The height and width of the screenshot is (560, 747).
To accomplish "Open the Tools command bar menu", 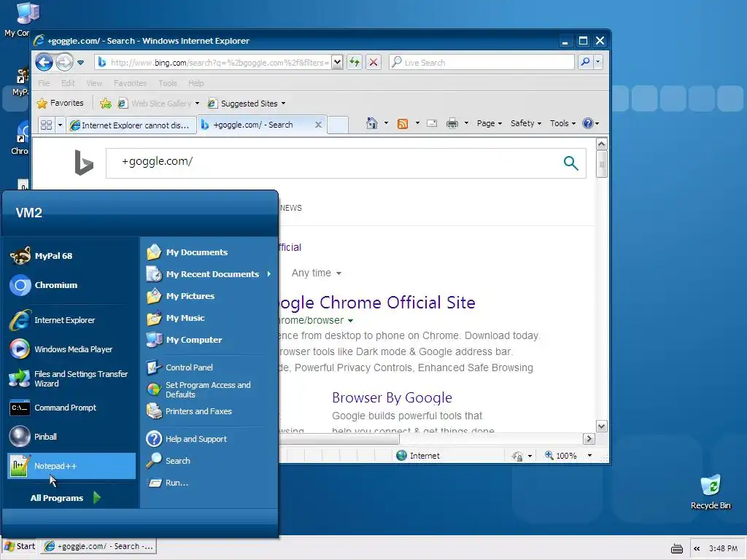I will click(x=562, y=123).
